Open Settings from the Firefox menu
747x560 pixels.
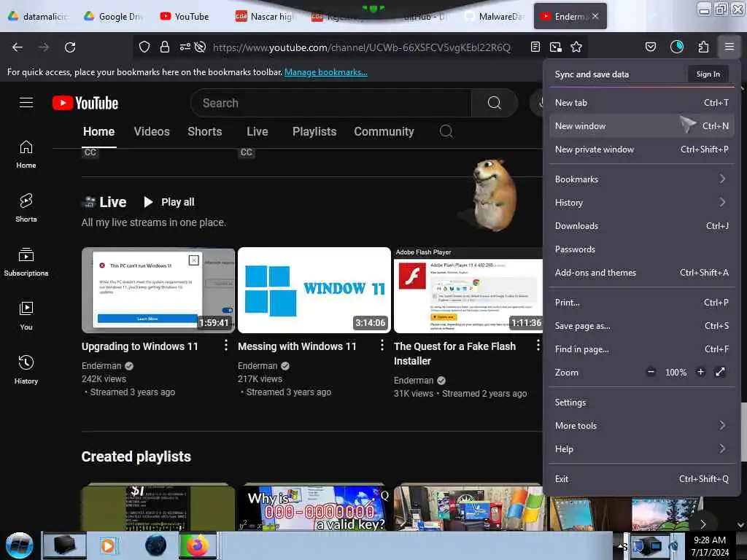pos(641,402)
